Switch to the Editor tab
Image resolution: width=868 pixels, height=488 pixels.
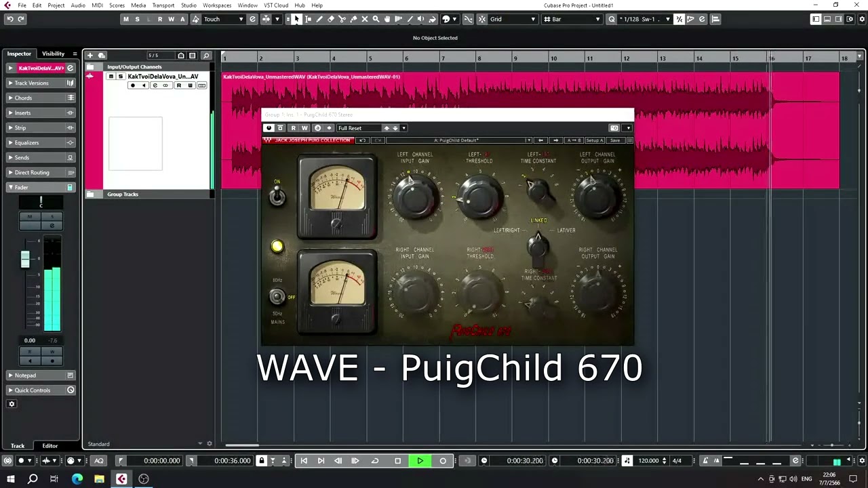pos(50,446)
